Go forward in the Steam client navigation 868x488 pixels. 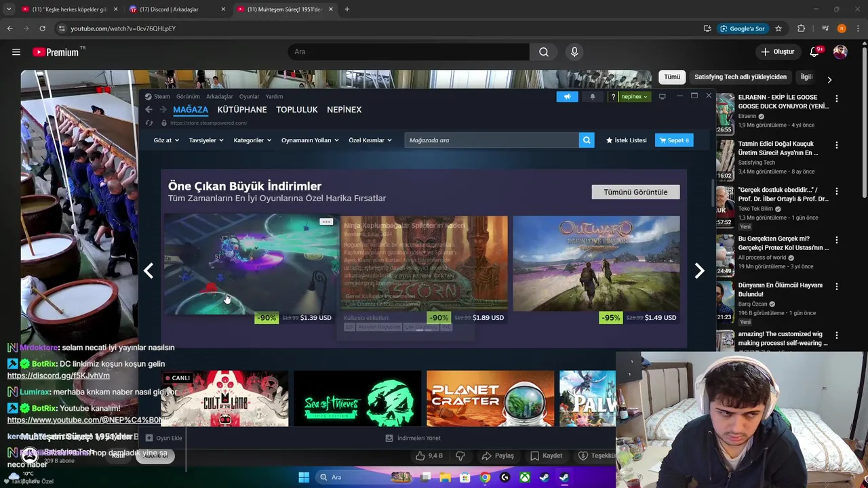[x=162, y=110]
